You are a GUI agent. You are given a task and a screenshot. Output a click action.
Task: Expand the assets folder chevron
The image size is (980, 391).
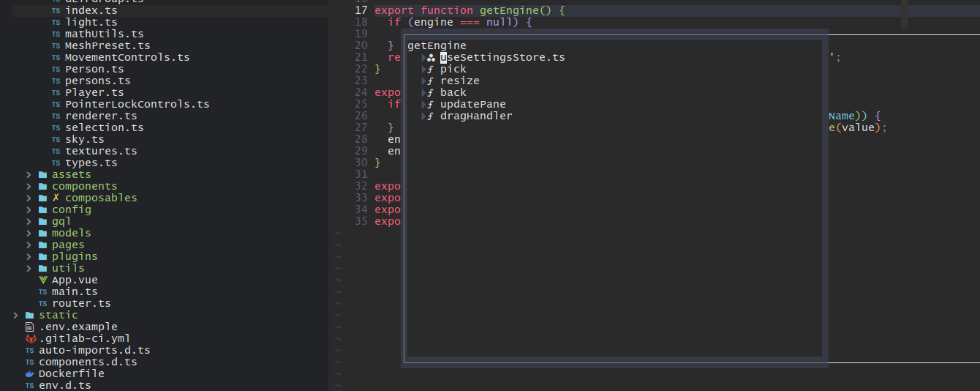[x=29, y=175]
